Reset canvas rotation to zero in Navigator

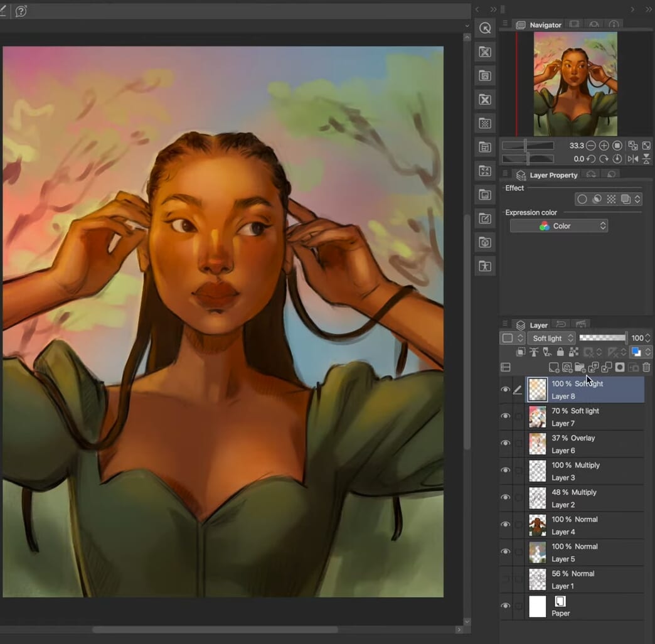coord(618,159)
